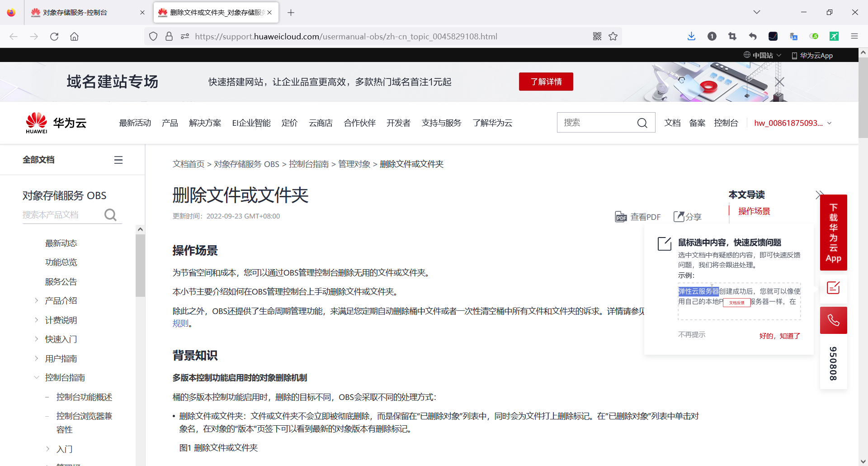Screen dimensions: 868x466
Task: Expand the 用户指南 sidebar section
Action: point(37,358)
